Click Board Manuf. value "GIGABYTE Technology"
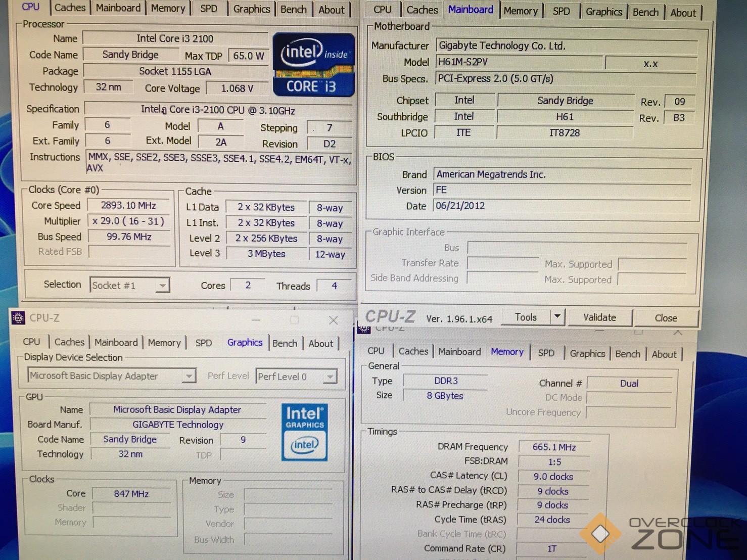Screen dimensions: 747x560 tap(178, 425)
